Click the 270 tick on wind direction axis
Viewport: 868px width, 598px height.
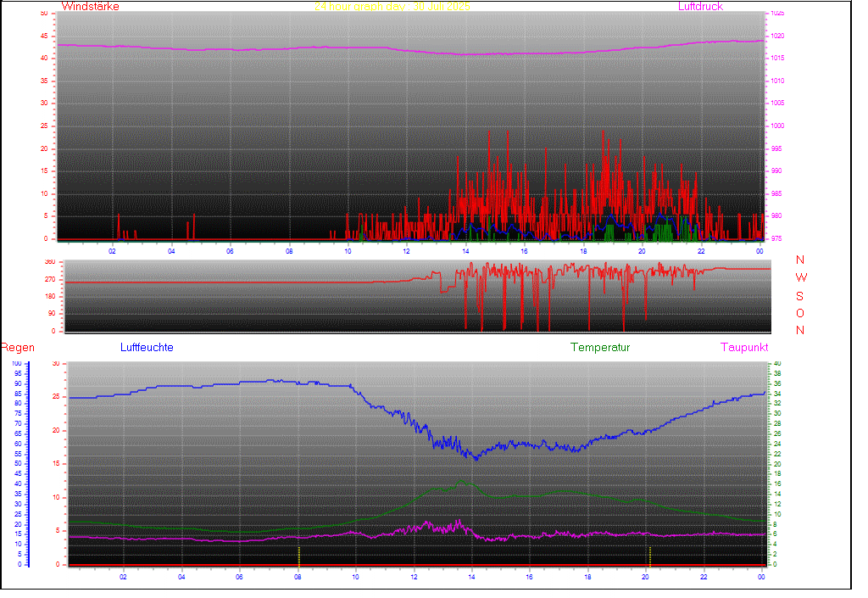click(x=48, y=279)
